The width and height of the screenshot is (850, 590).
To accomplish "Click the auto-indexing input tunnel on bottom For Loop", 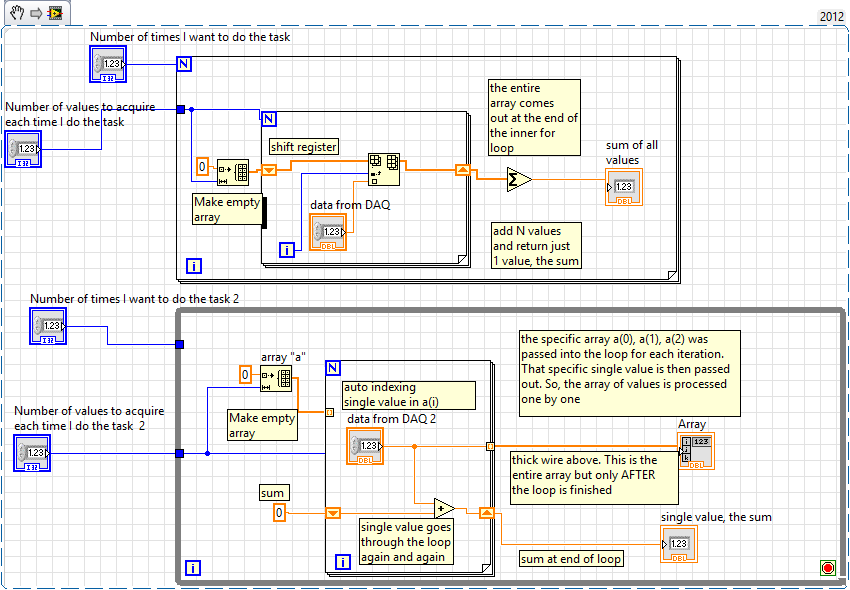I will click(329, 412).
